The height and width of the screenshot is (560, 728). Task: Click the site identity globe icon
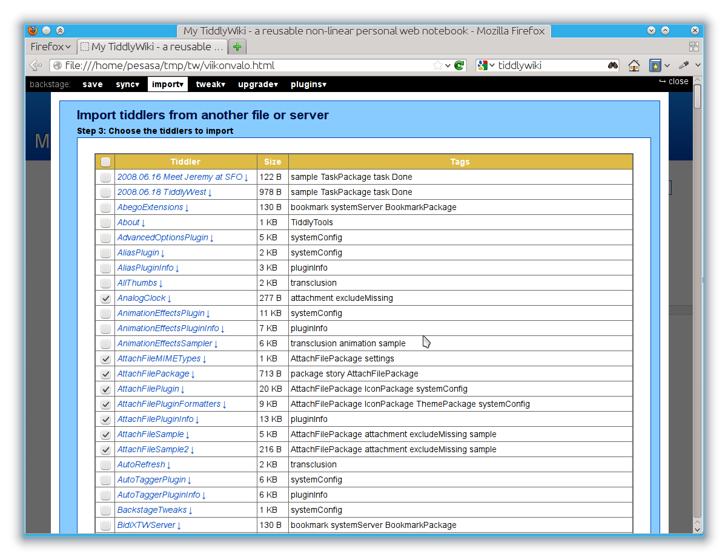[57, 65]
